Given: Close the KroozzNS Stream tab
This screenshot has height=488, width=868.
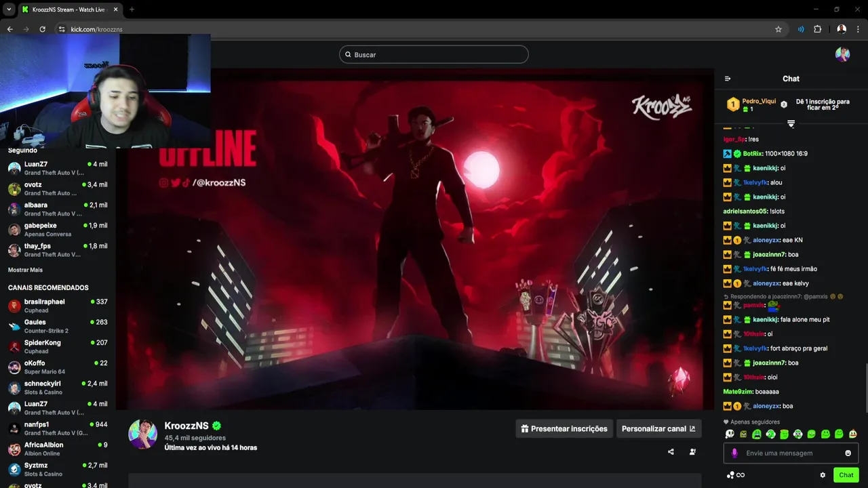Looking at the screenshot, I should click(115, 9).
